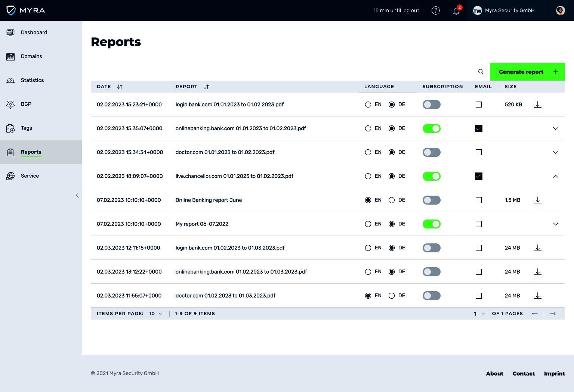Open the Statistics section
574x392 pixels.
pyautogui.click(x=32, y=80)
